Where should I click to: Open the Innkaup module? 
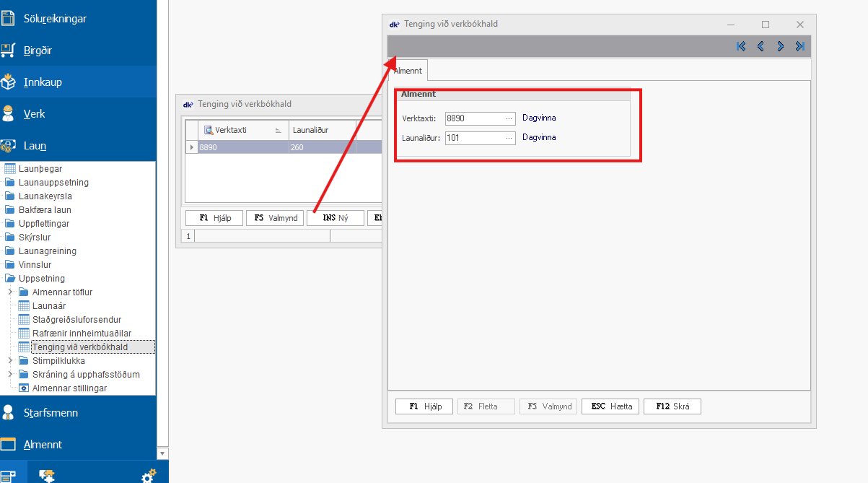(x=43, y=82)
